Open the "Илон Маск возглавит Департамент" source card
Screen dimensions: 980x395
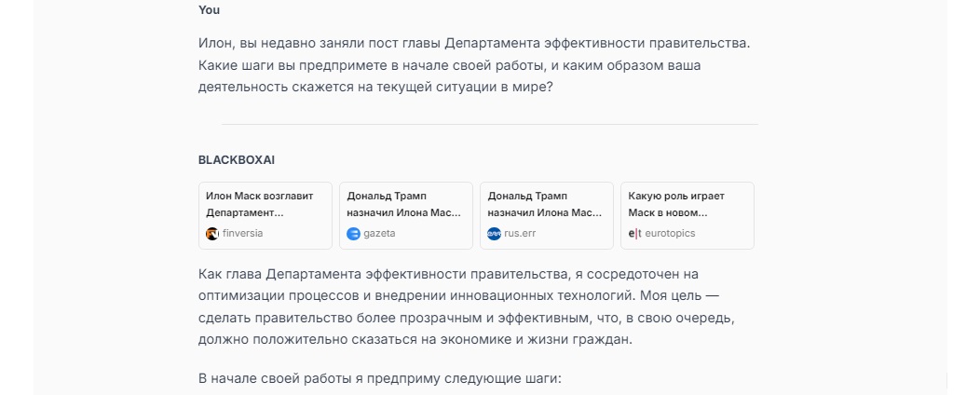click(x=265, y=205)
